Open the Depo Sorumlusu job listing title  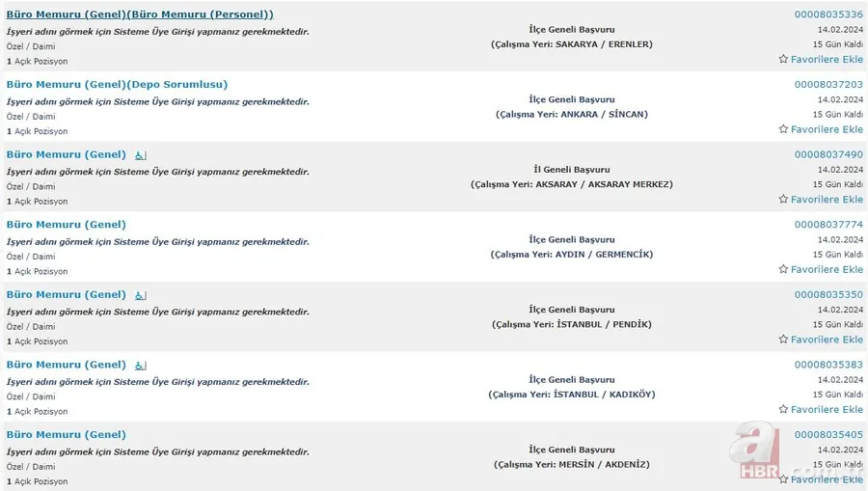click(x=117, y=85)
